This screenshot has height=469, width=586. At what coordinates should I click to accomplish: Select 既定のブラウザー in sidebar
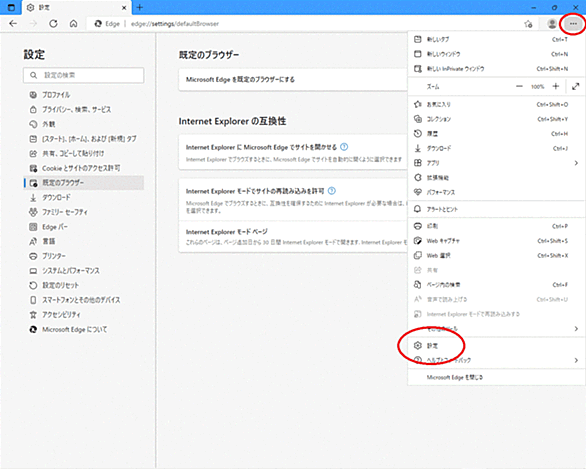(x=83, y=183)
